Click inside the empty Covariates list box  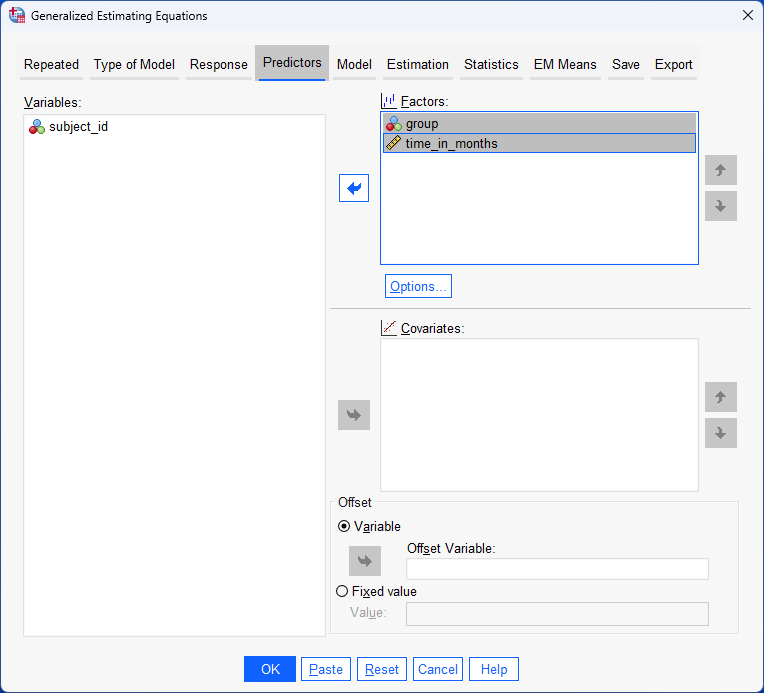pyautogui.click(x=539, y=415)
